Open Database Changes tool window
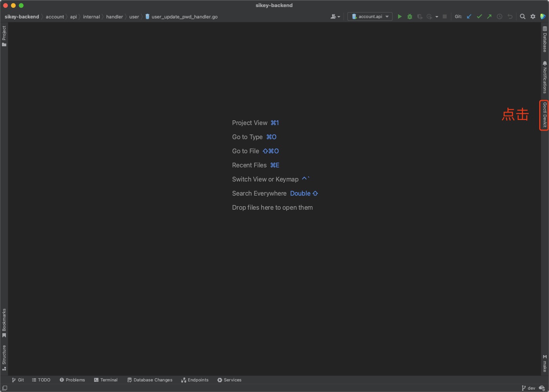Viewport: 549px width, 392px height. pyautogui.click(x=150, y=380)
